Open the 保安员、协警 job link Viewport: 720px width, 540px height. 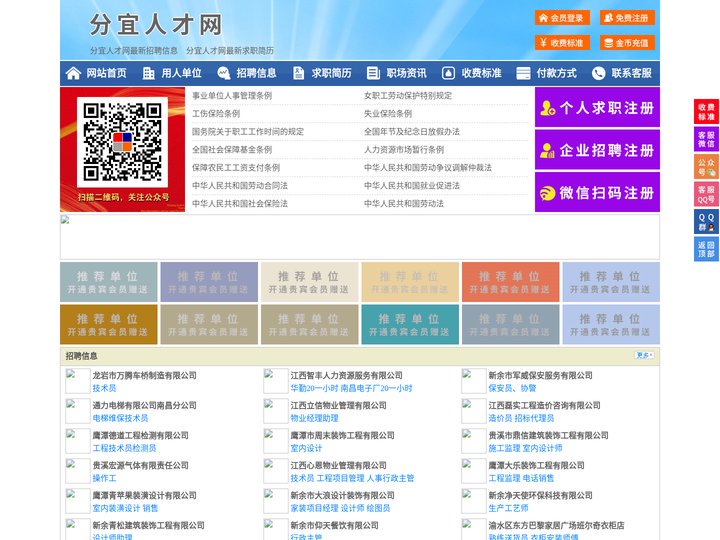click(x=512, y=388)
